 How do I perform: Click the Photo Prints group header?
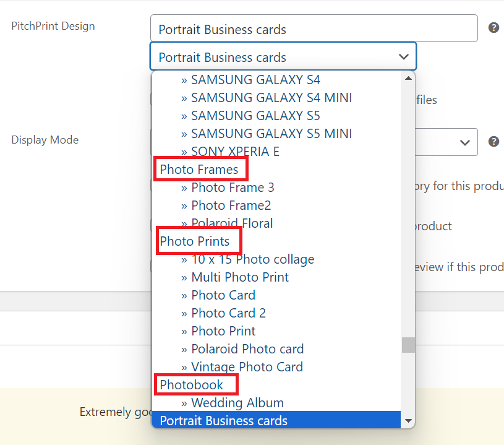195,241
